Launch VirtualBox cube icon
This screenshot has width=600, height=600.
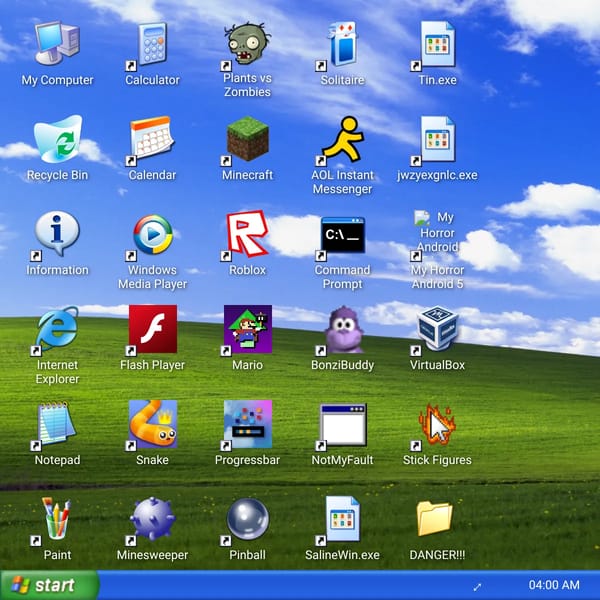[437, 329]
